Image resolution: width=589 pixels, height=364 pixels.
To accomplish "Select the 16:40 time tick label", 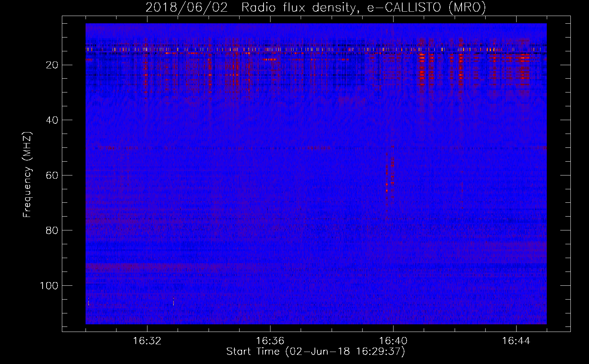I will [x=393, y=341].
